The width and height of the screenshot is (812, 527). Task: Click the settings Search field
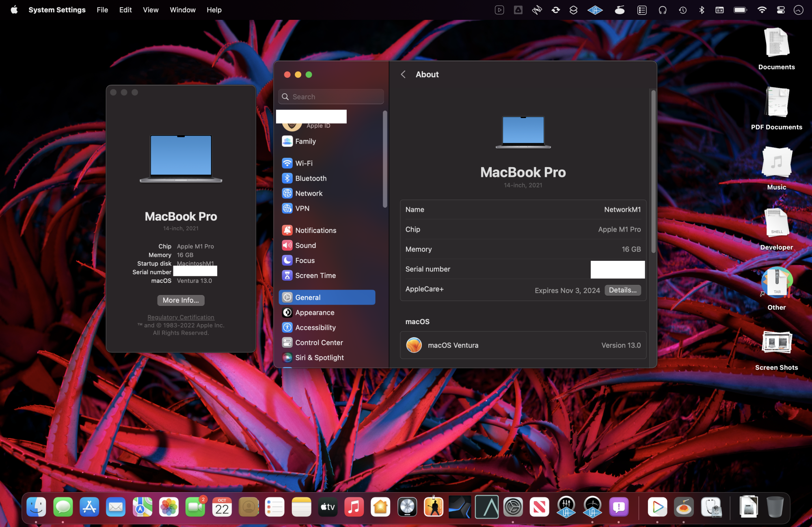tap(331, 97)
